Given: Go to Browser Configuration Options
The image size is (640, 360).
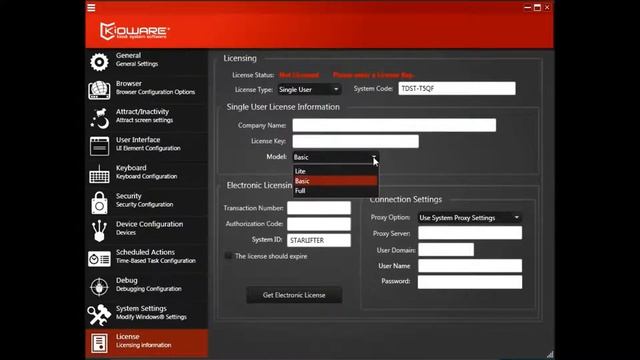Looking at the screenshot, I should coord(147,90).
